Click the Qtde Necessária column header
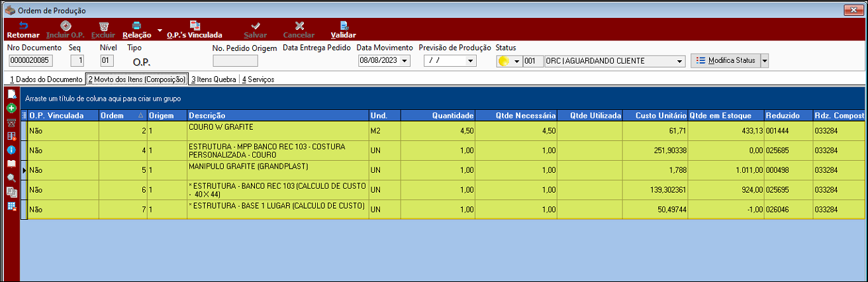The image size is (868, 282). coord(517,115)
